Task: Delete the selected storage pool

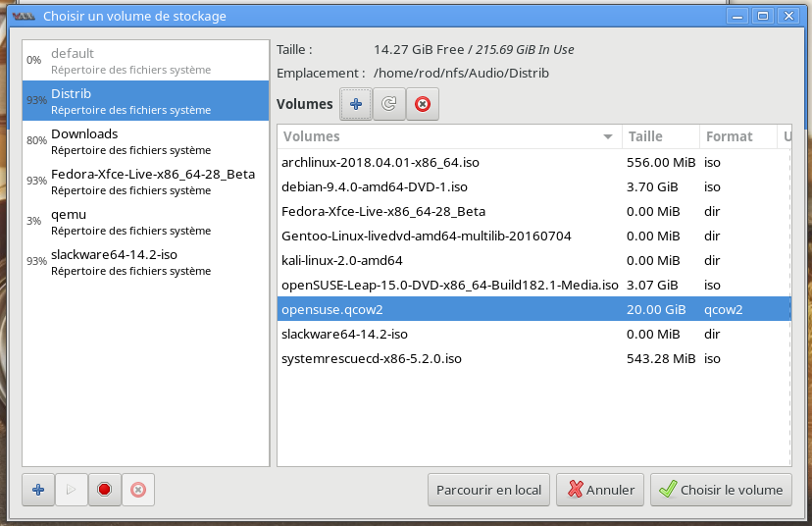Action: point(138,489)
